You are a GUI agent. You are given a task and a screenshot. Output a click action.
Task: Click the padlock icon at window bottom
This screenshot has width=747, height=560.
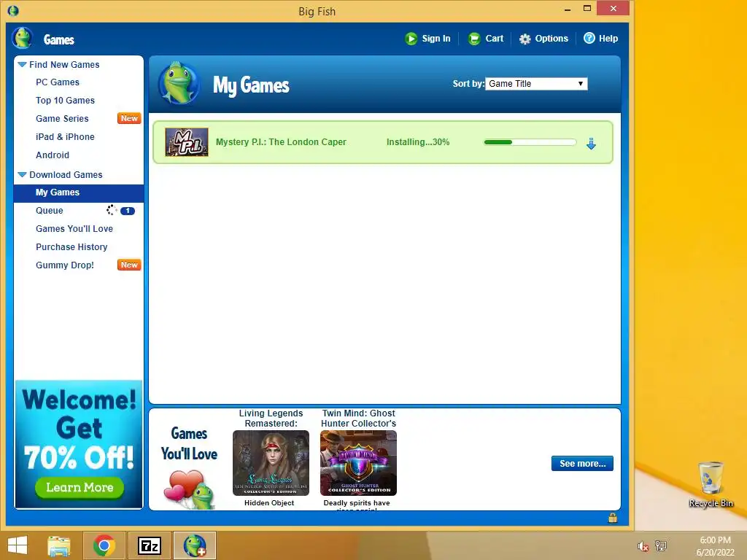coord(613,518)
